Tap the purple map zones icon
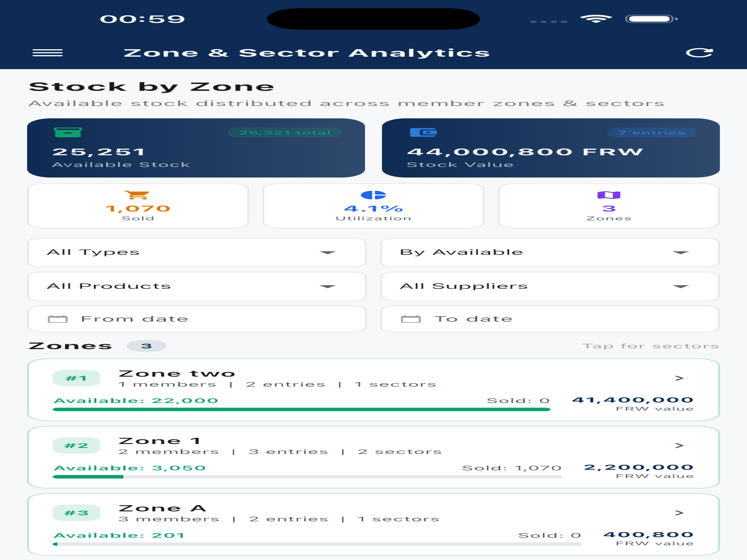This screenshot has height=560, width=747. [x=609, y=195]
